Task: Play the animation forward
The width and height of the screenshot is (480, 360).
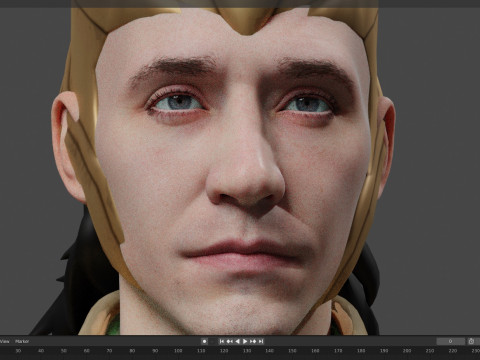Action: click(x=245, y=341)
